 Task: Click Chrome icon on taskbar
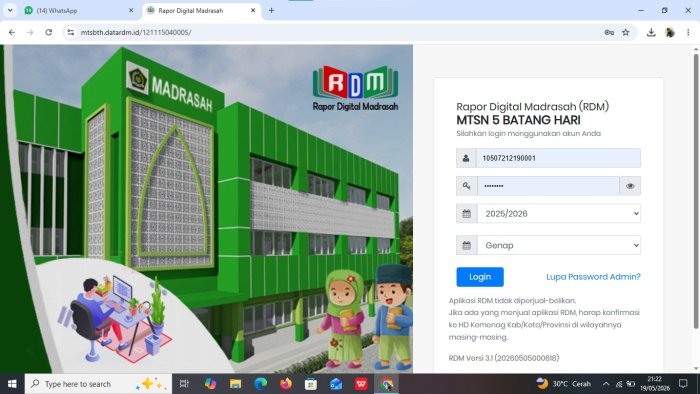pyautogui.click(x=387, y=384)
